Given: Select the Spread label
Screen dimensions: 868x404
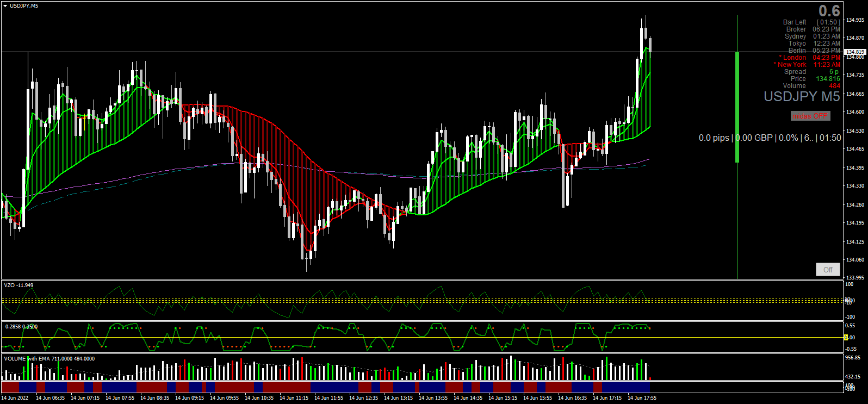Looking at the screenshot, I should 795,72.
